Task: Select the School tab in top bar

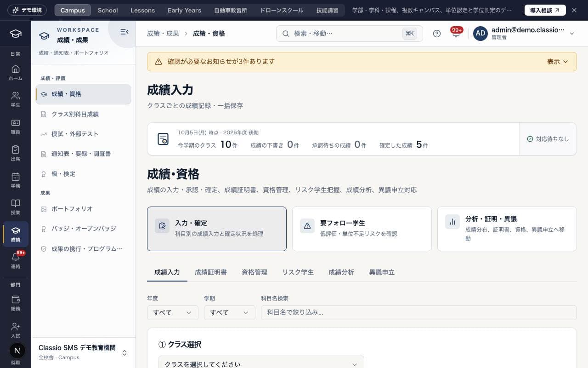Action: (108, 10)
